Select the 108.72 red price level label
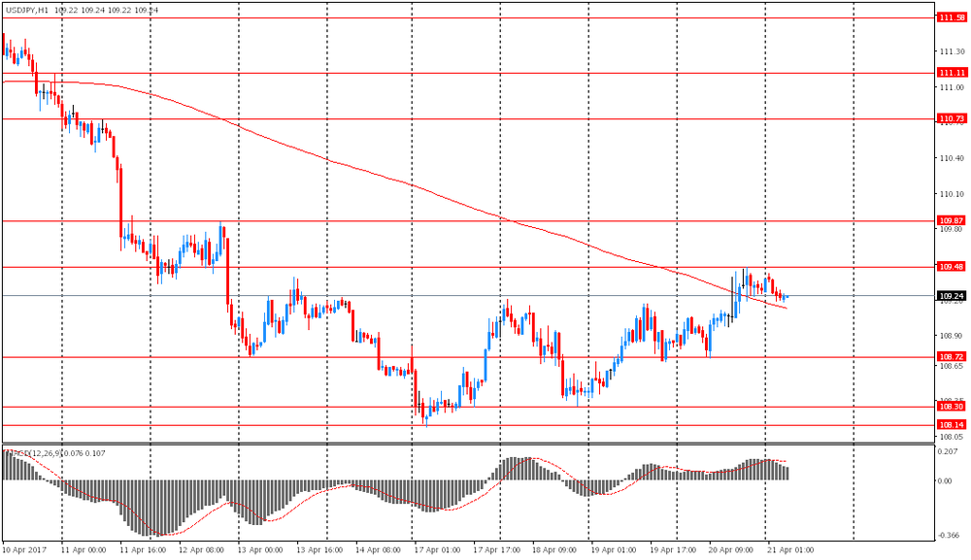971x560 pixels. point(952,357)
